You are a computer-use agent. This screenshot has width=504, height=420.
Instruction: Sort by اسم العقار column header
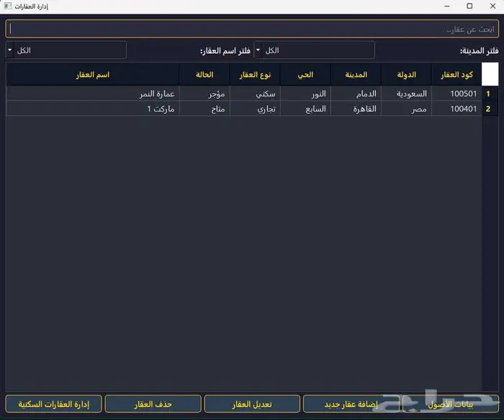click(x=93, y=75)
